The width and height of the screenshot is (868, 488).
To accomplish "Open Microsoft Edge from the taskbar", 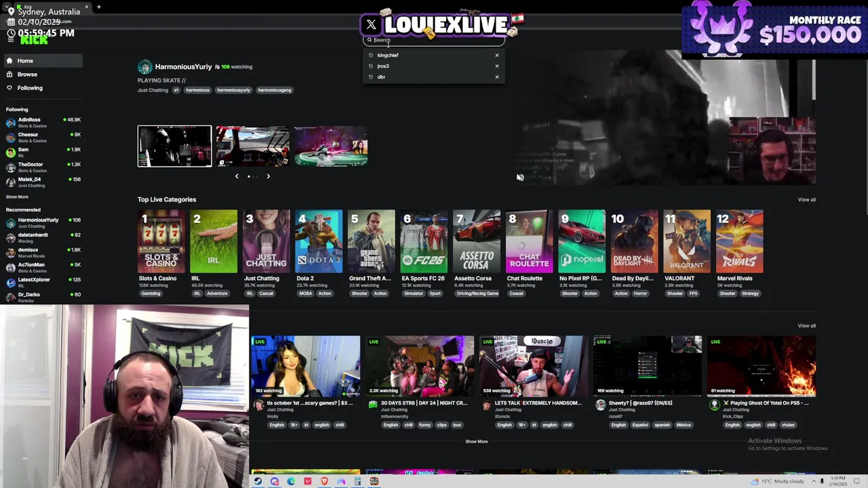I will coord(291,481).
